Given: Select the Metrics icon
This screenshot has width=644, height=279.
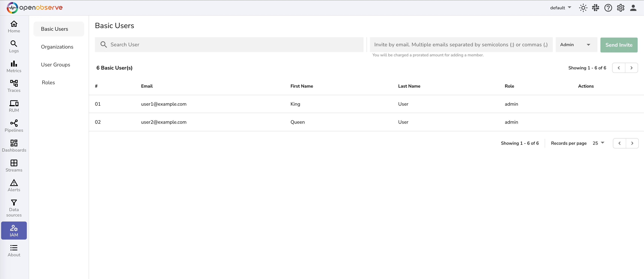Looking at the screenshot, I should coord(14,66).
